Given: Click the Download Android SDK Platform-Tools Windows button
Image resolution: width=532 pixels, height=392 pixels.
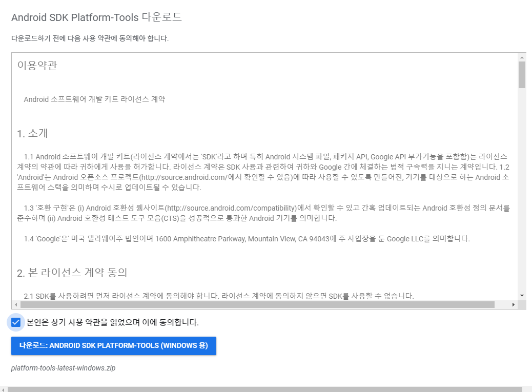Looking at the screenshot, I should [x=114, y=345].
